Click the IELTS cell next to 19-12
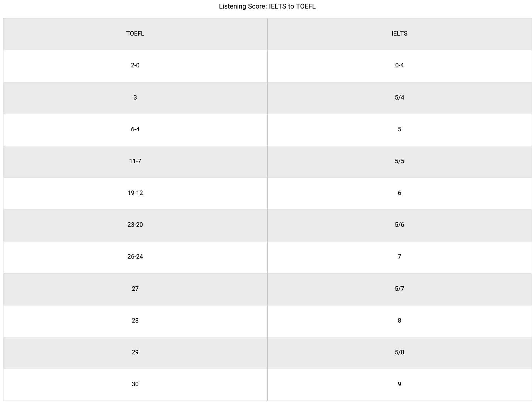Screen dimensions: 532x405 [399, 193]
